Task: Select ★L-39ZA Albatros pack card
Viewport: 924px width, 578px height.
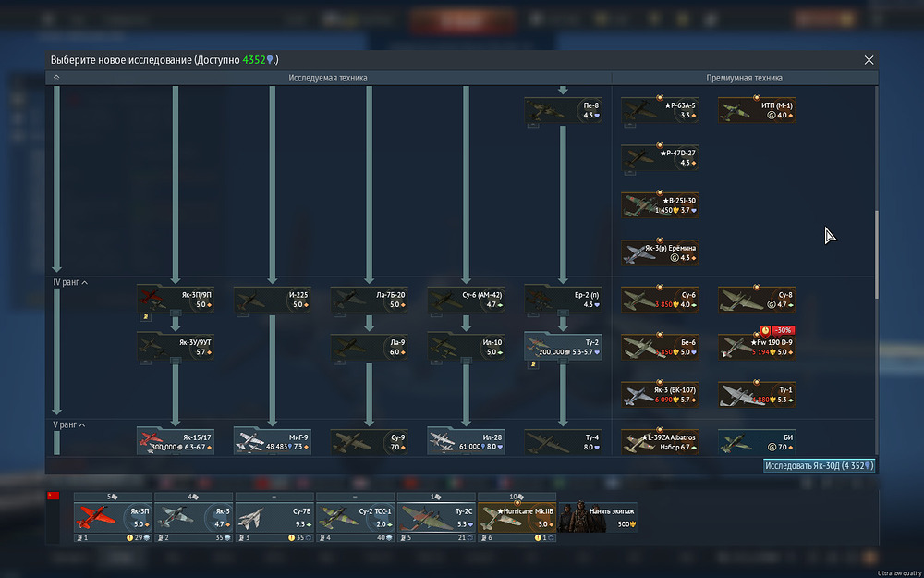Action: click(660, 442)
